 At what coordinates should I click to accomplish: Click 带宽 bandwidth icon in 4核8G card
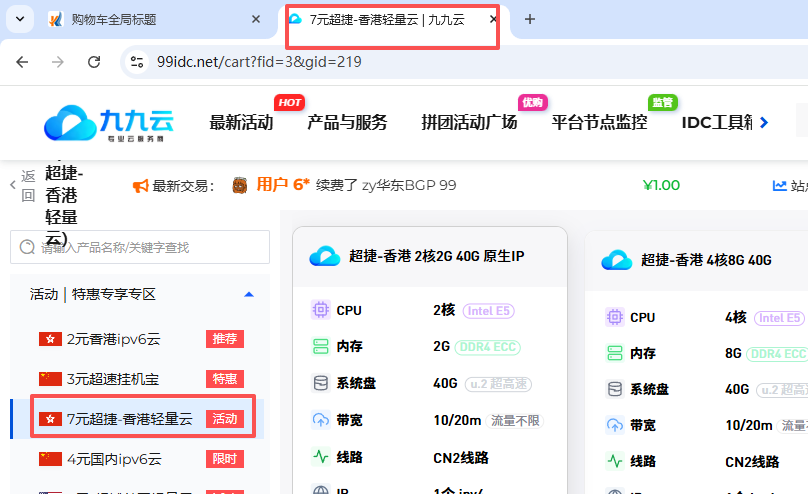[x=615, y=425]
